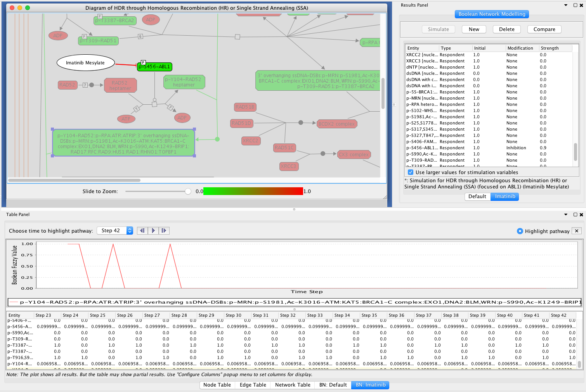Viewport: 586px width, 392px height.
Task: Click the p-T3387-BRCA2 node
Action: click(x=115, y=20)
